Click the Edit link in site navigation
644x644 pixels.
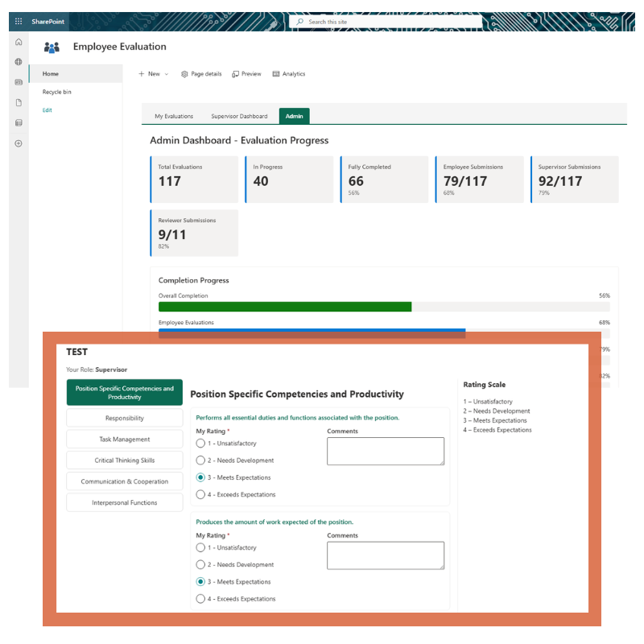click(47, 110)
